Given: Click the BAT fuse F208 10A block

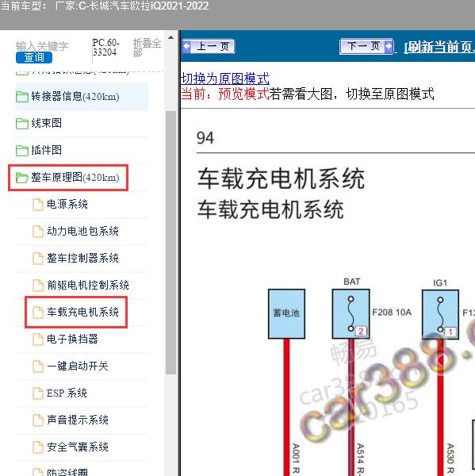Looking at the screenshot, I should (x=351, y=314).
